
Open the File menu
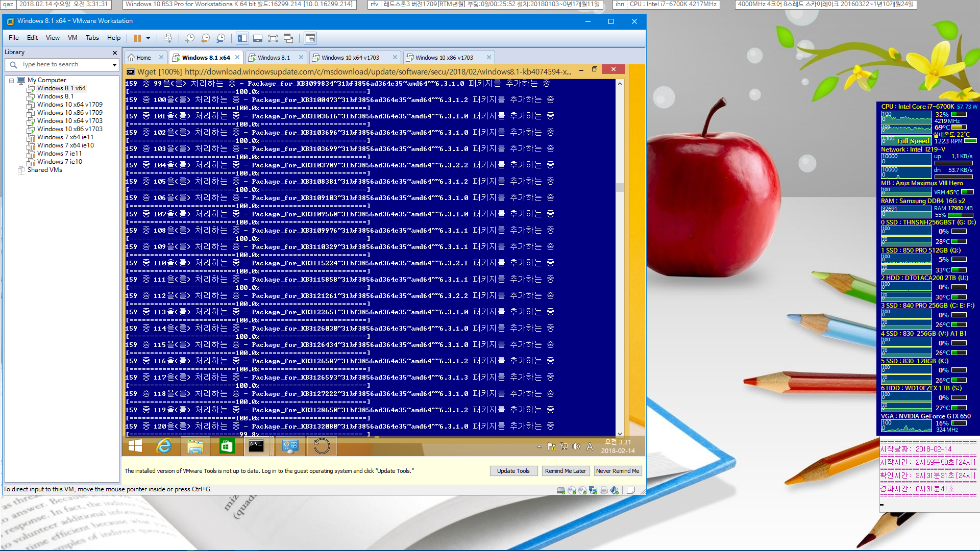click(14, 38)
